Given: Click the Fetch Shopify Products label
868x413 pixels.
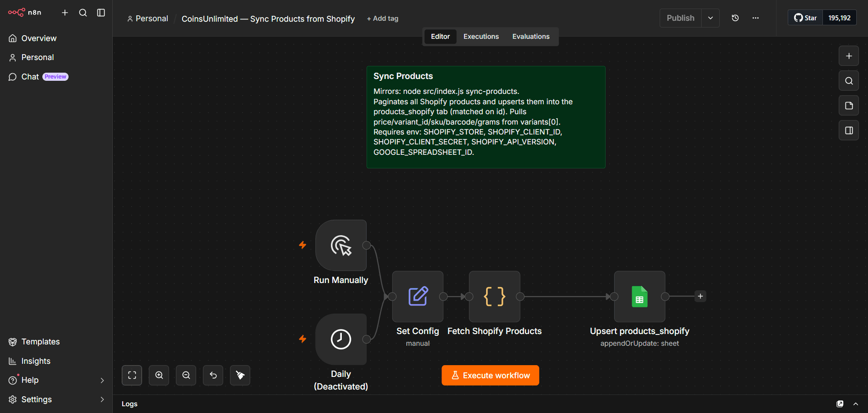Looking at the screenshot, I should pyautogui.click(x=495, y=331).
